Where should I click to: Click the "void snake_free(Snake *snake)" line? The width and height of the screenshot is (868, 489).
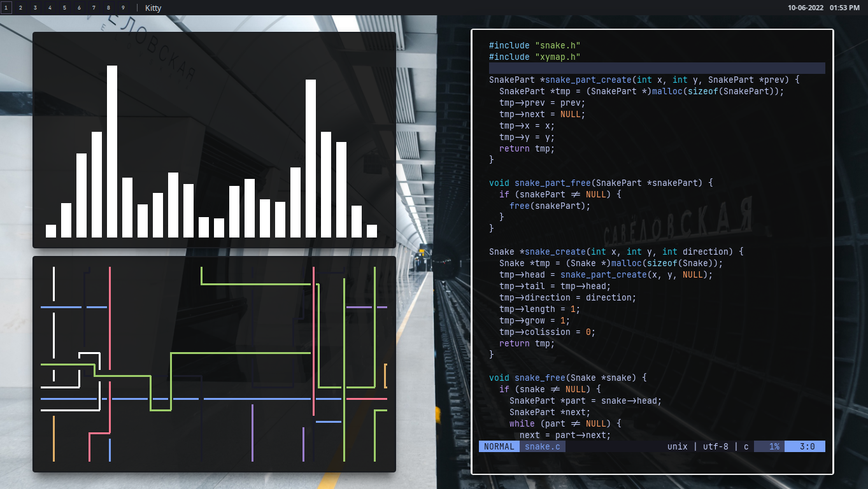(568, 378)
